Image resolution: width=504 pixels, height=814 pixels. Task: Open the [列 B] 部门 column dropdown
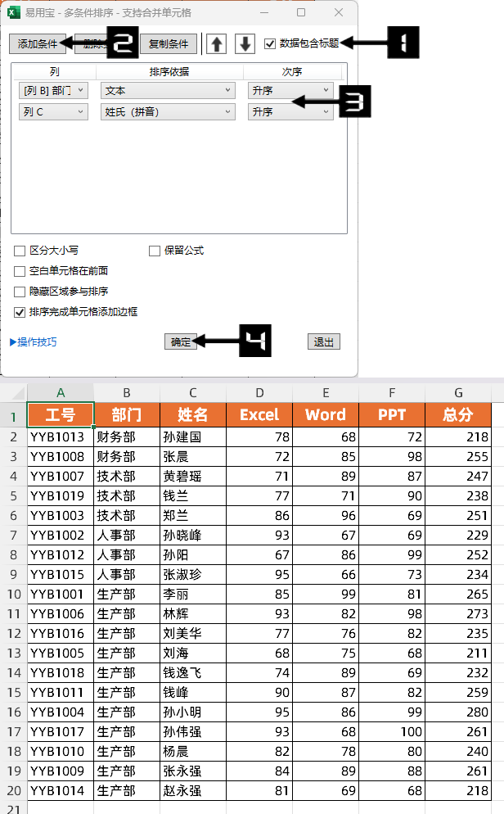click(52, 90)
